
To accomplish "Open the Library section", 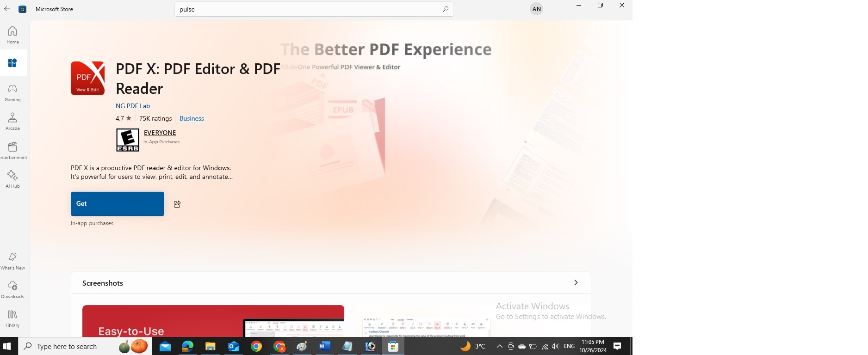I will pos(12,319).
